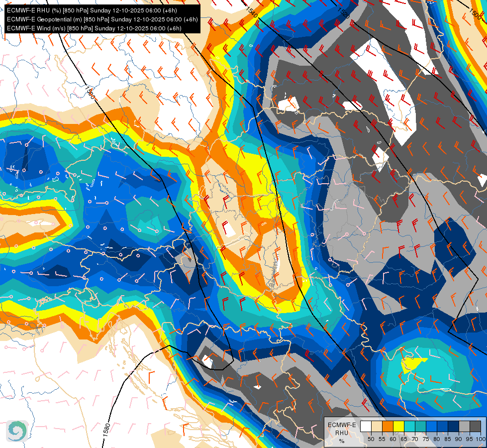This screenshot has height=448, width=487.
Task: Click the legend tick value '55'
Action: [x=382, y=439]
